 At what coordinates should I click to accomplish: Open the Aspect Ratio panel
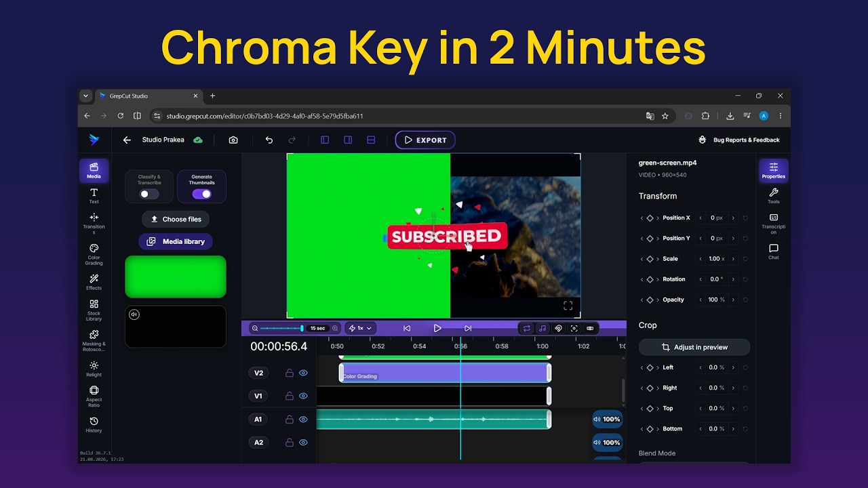(94, 396)
